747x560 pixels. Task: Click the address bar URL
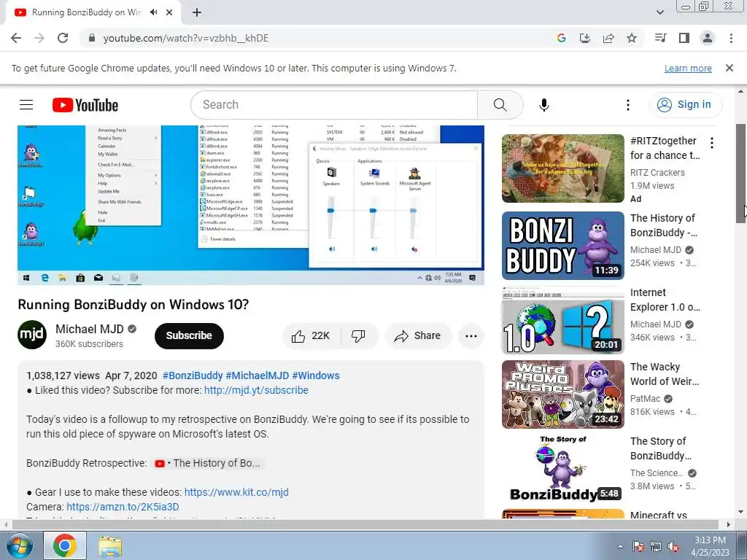186,38
